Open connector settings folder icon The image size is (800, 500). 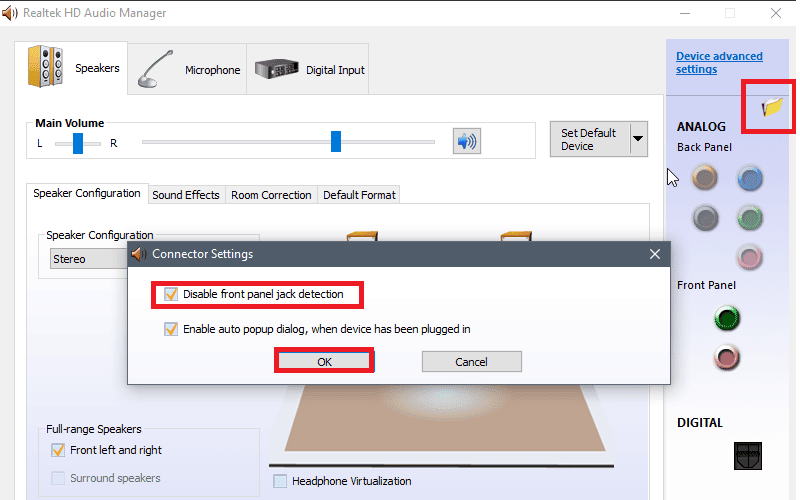pyautogui.click(x=771, y=107)
